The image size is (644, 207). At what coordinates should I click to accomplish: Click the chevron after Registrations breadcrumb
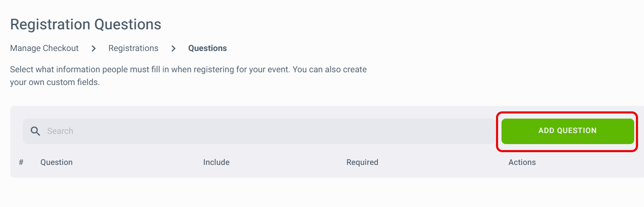173,48
